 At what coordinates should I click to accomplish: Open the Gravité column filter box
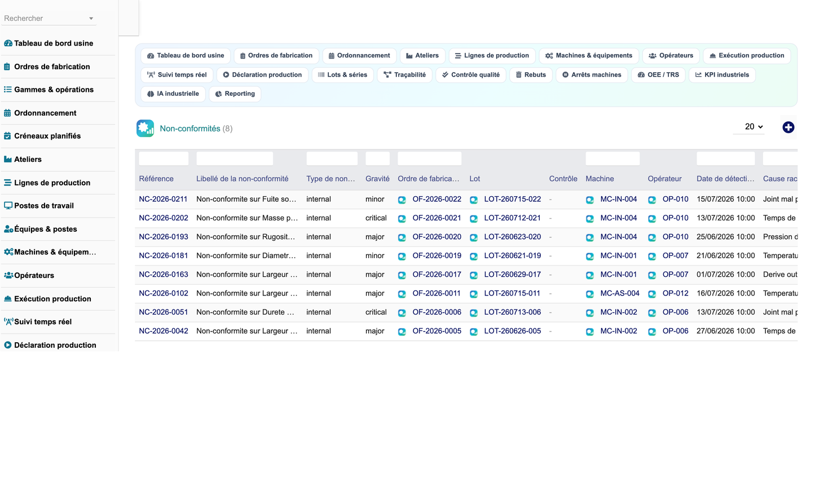tap(377, 158)
